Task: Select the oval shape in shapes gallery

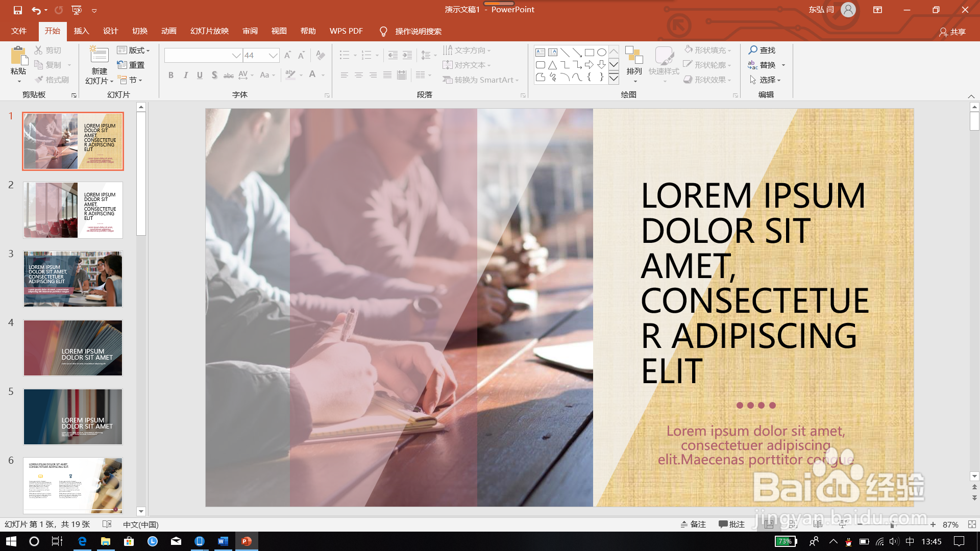Action: coord(602,52)
